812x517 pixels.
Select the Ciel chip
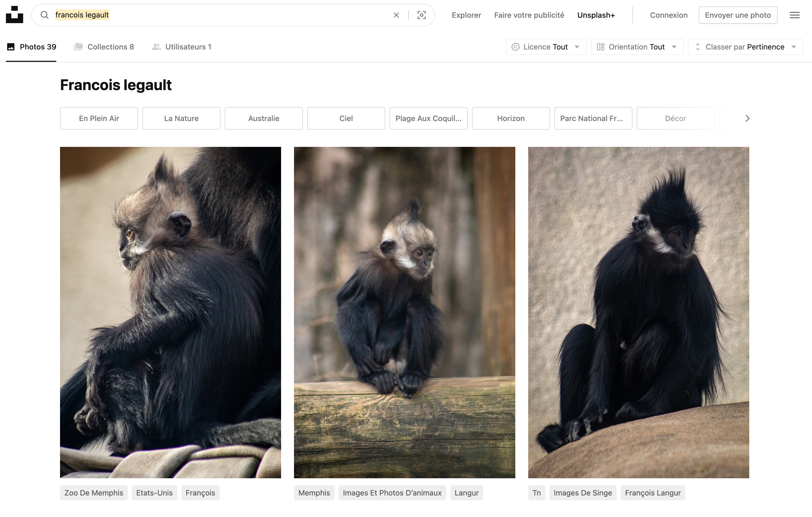pyautogui.click(x=346, y=118)
